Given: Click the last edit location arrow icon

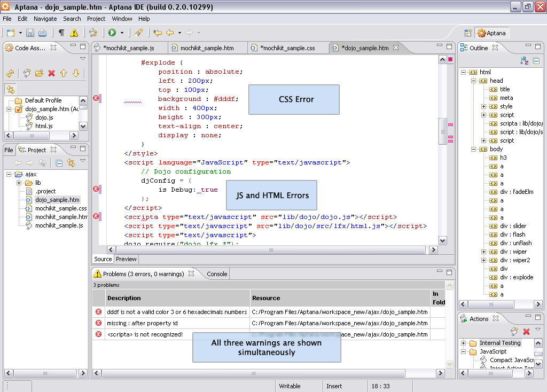Looking at the screenshot, I should coord(158,33).
